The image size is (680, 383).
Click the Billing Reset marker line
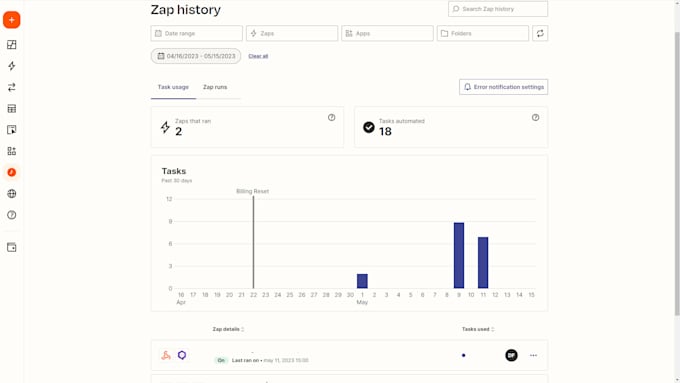(x=254, y=242)
